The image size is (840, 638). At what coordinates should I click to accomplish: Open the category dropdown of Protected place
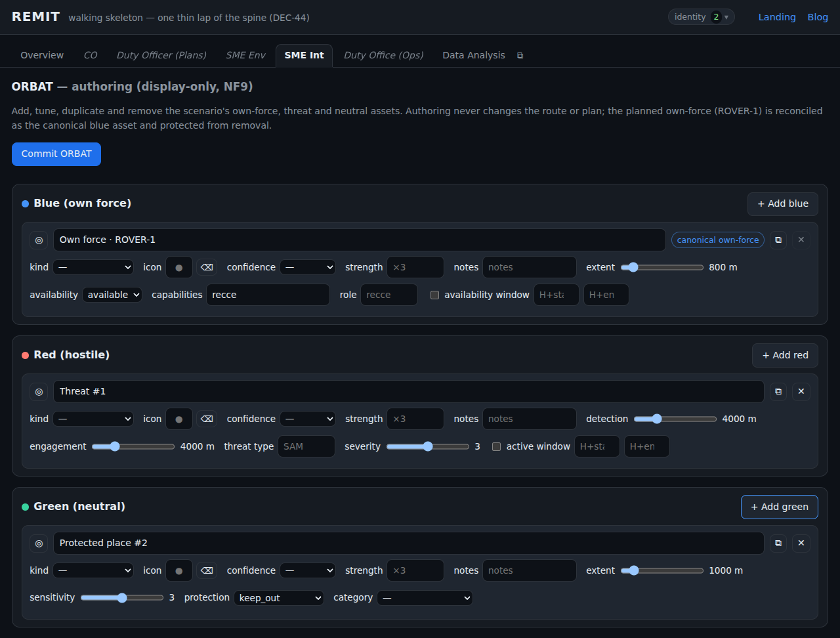point(425,599)
